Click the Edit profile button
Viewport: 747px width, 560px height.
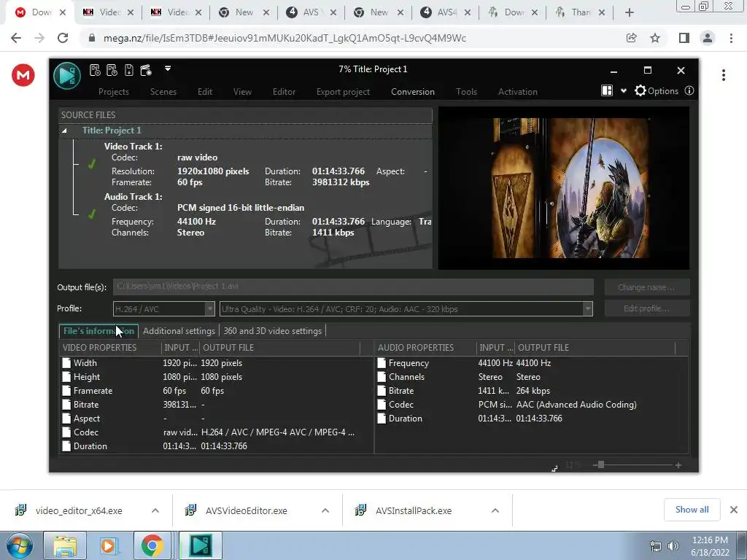pyautogui.click(x=646, y=308)
